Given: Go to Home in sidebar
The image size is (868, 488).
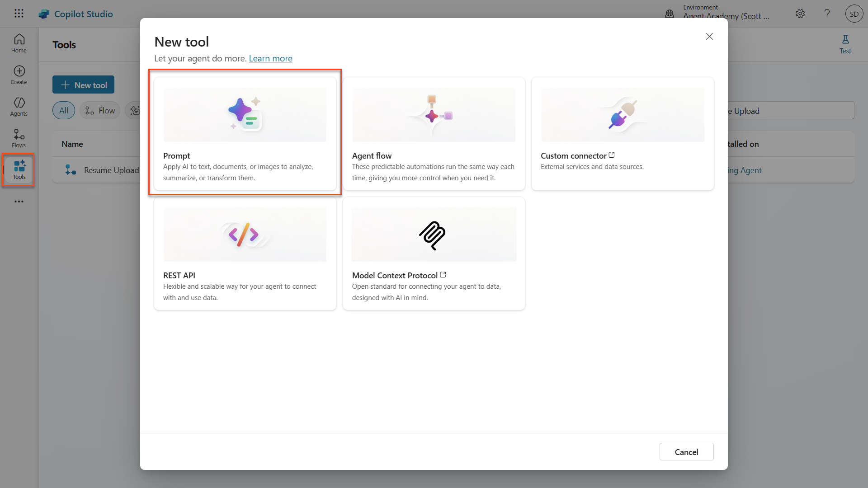Looking at the screenshot, I should click(19, 43).
